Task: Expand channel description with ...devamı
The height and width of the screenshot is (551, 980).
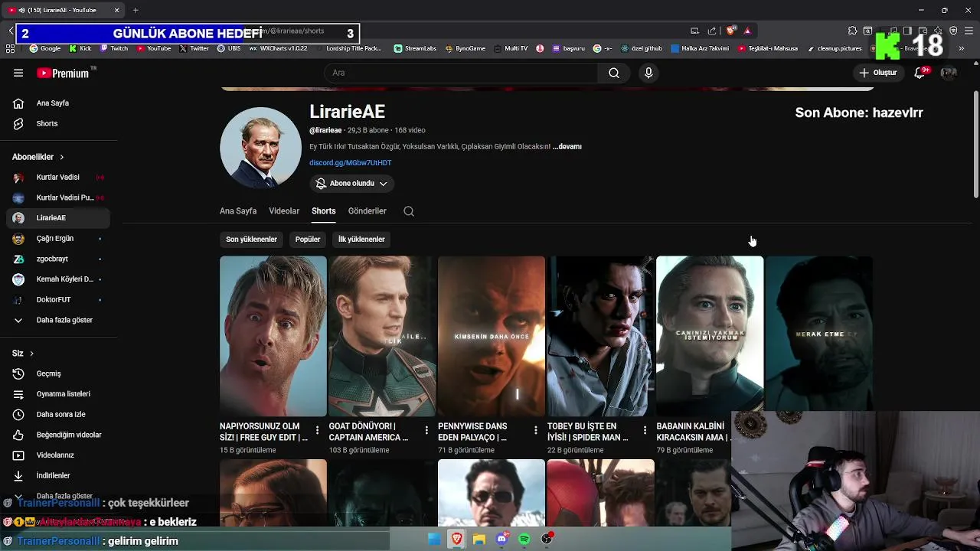Action: (567, 146)
